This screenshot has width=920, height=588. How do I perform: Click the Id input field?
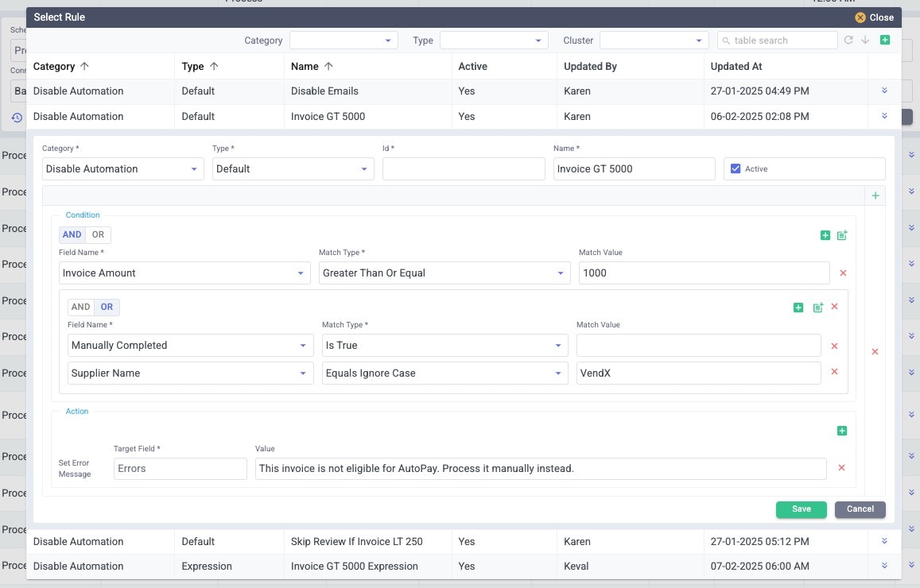tap(464, 168)
